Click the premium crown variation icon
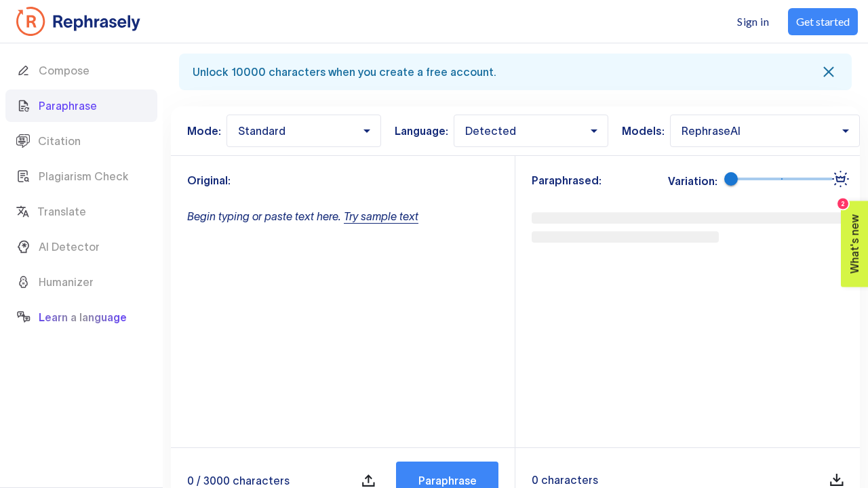 tap(841, 179)
